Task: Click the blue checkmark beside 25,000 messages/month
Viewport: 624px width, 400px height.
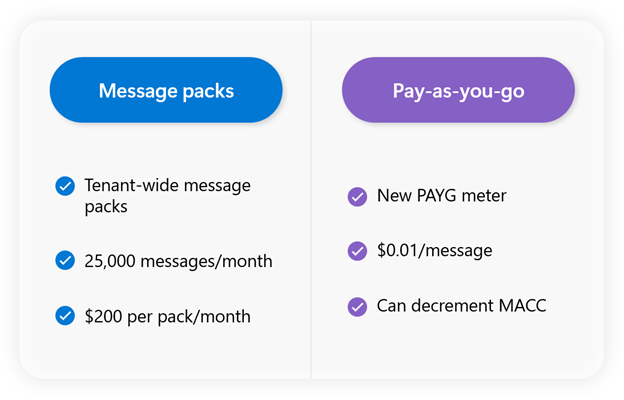Action: pos(65,261)
